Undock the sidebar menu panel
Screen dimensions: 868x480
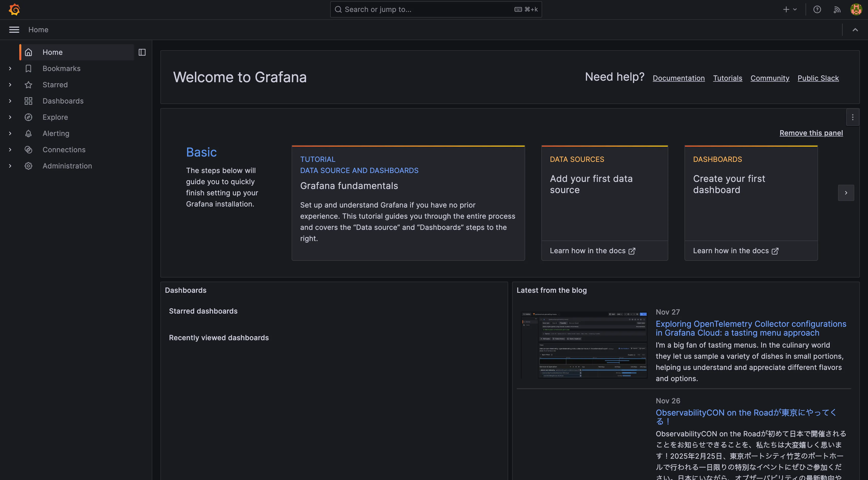(x=142, y=52)
